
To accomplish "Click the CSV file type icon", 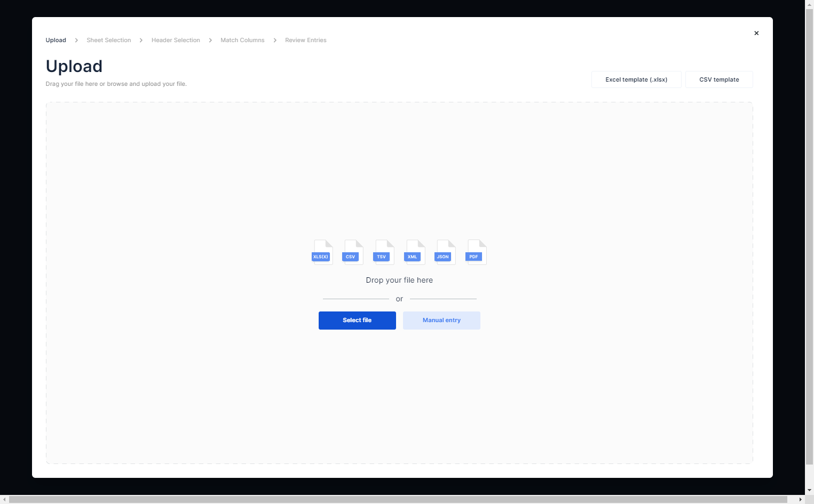I will pos(353,252).
